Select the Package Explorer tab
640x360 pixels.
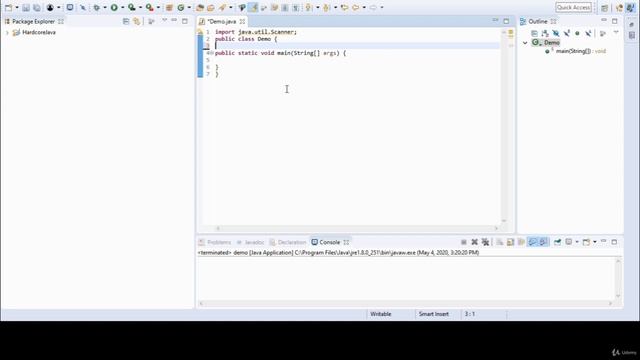33,21
